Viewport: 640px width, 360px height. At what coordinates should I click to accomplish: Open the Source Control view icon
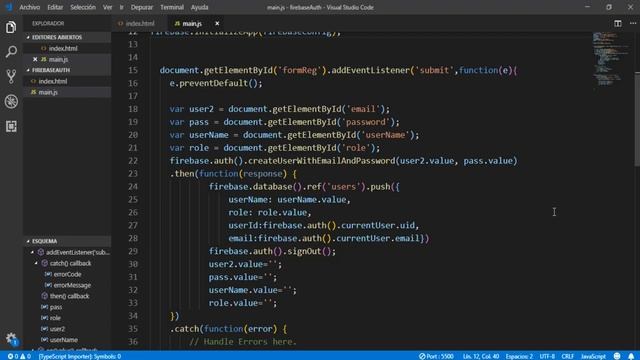(11, 76)
